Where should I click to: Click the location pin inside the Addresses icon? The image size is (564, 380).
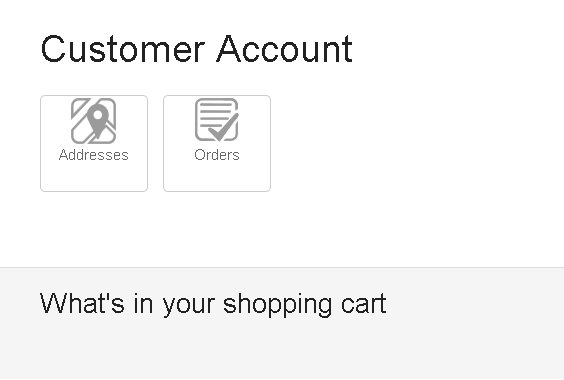pos(97,121)
